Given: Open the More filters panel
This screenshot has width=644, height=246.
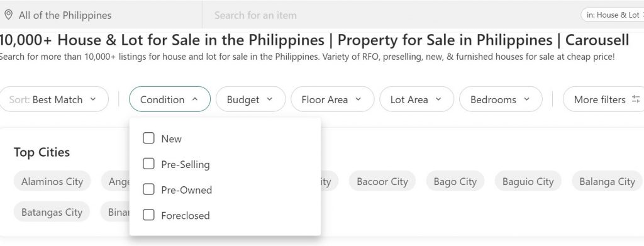Looking at the screenshot, I should [604, 99].
